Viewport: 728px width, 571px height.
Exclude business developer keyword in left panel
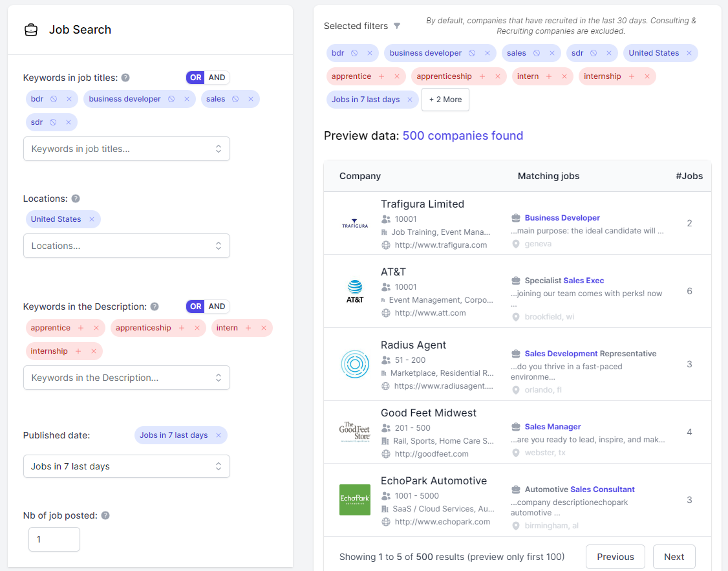click(x=171, y=99)
